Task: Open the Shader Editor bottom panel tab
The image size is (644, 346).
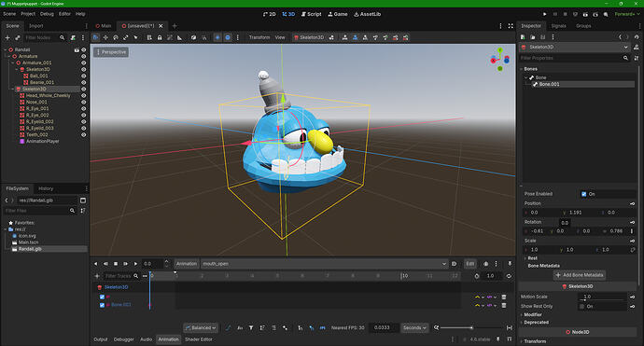Action: (x=199, y=339)
